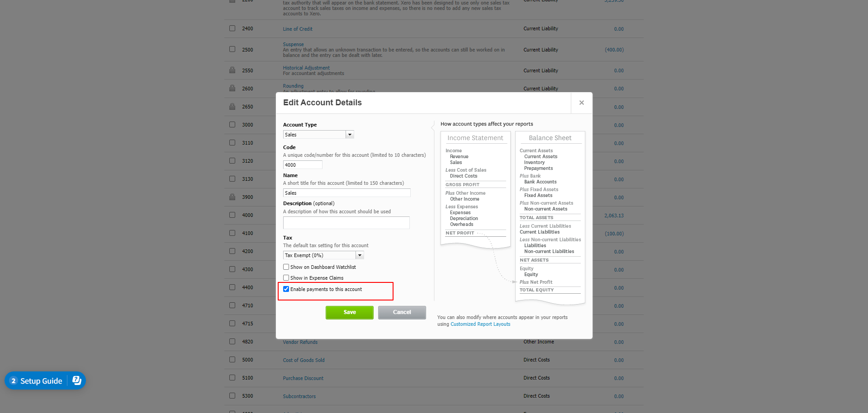This screenshot has height=413, width=868.
Task: Open the Account Type dropdown
Action: click(x=350, y=135)
